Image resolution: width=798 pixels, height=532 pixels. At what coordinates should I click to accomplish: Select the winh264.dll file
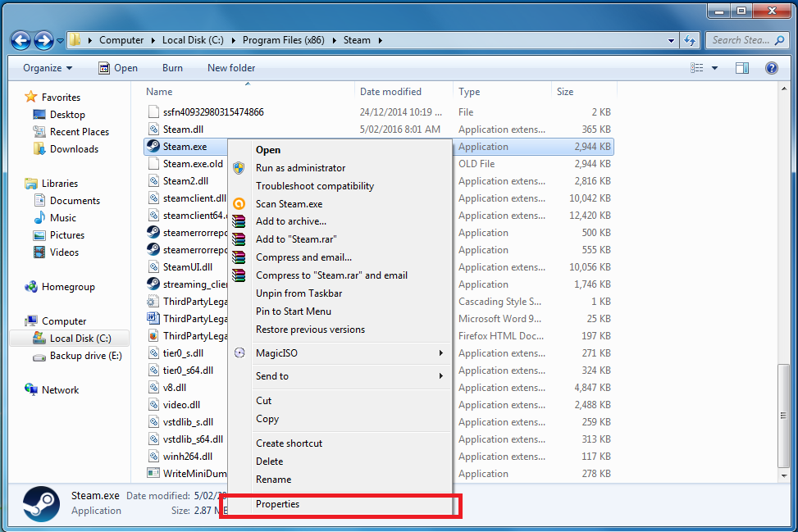[188, 457]
